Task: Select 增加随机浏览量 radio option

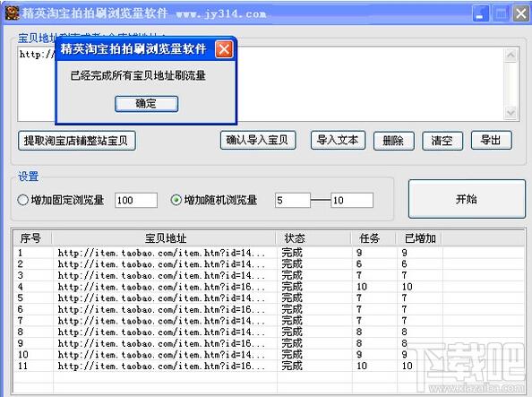Action: tap(176, 200)
